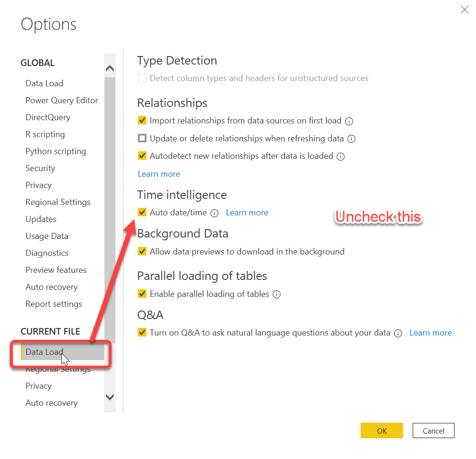Open Usage Data settings
Image resolution: width=476 pixels, height=459 pixels.
tap(47, 237)
